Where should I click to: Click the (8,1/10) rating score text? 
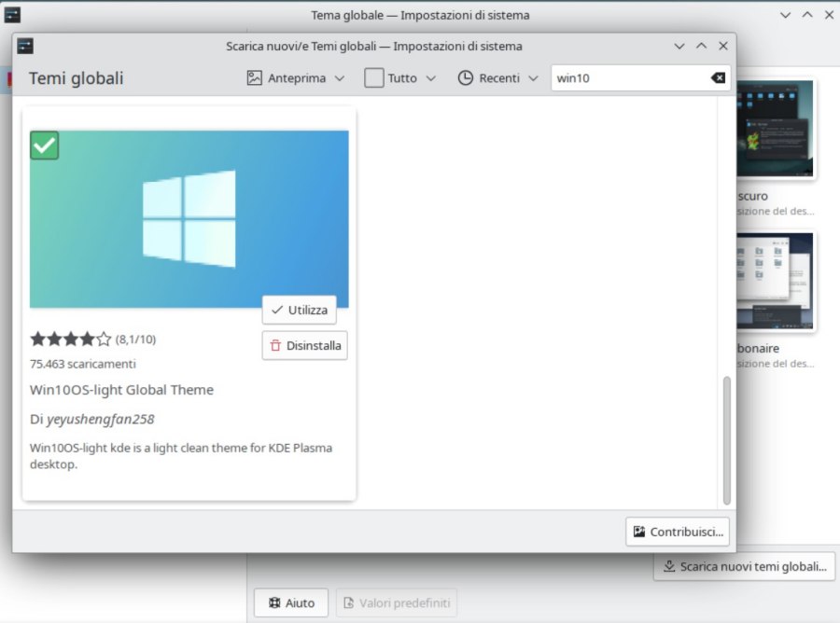click(135, 339)
